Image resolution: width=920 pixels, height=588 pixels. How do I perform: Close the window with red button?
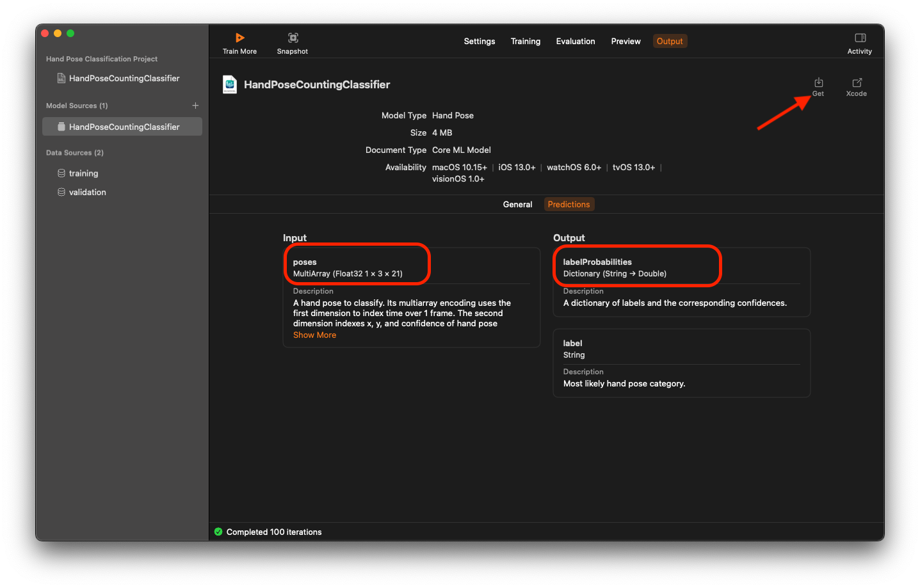tap(45, 33)
